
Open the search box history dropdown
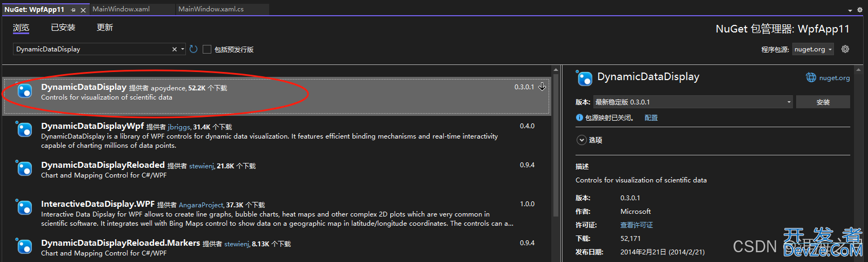coord(183,49)
